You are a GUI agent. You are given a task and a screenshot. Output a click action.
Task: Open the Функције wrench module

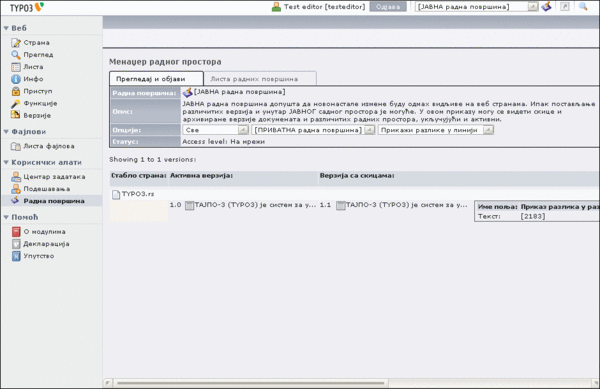click(x=15, y=103)
